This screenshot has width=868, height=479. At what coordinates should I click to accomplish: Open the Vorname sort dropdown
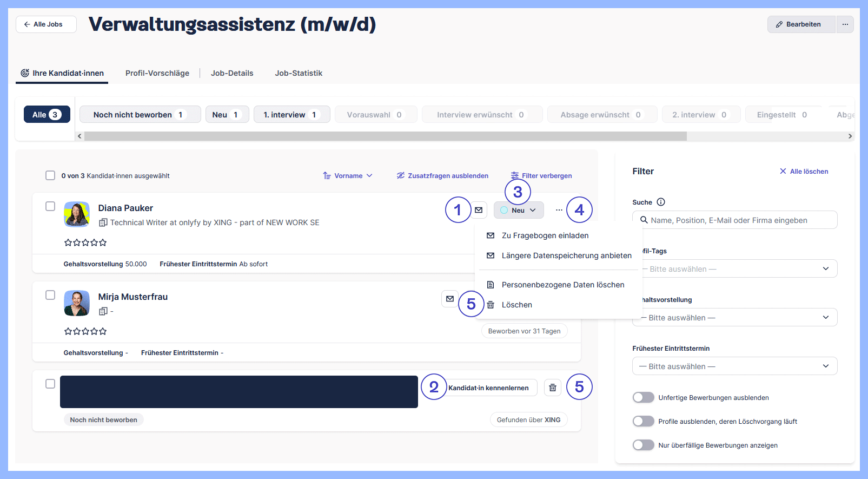tap(348, 176)
